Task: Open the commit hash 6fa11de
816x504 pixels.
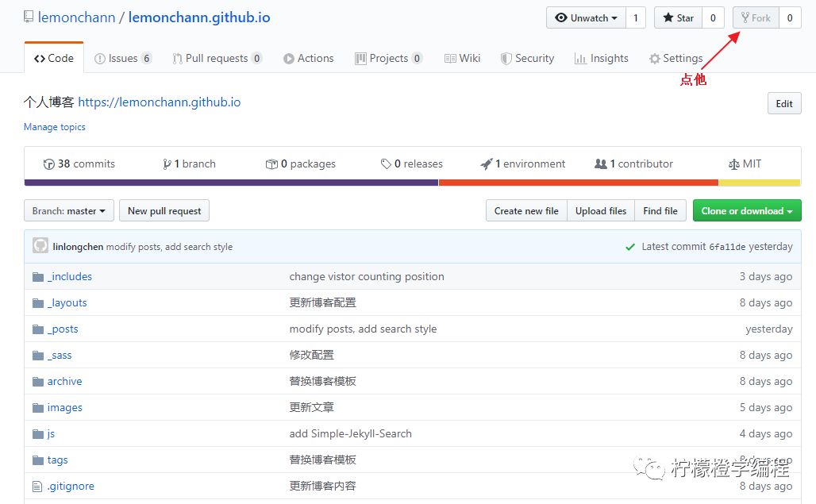Action: 727,247
